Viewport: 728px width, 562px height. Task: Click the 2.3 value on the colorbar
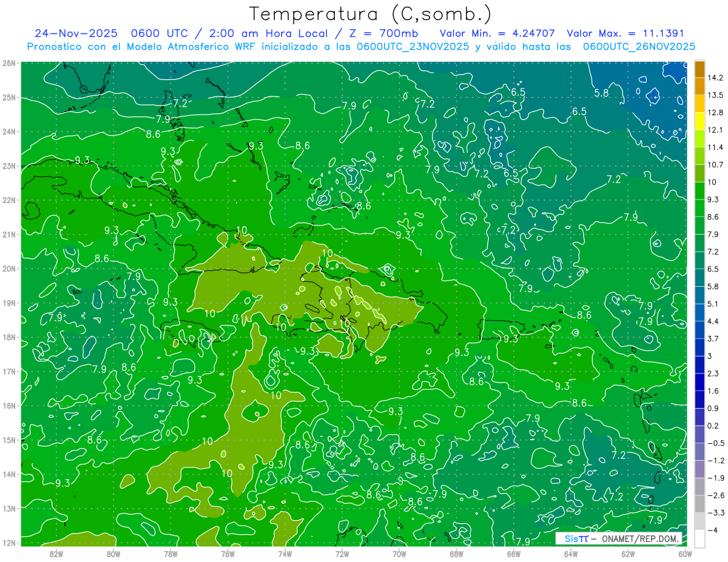713,373
